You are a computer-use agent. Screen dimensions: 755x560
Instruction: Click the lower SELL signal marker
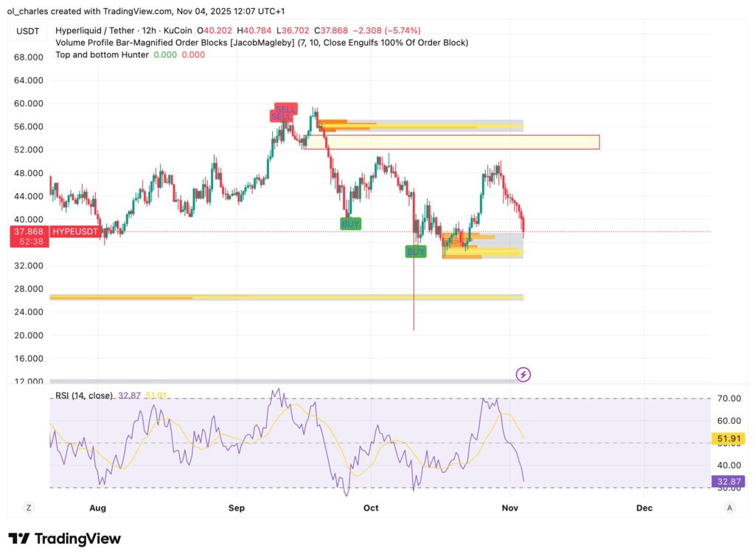(x=281, y=117)
